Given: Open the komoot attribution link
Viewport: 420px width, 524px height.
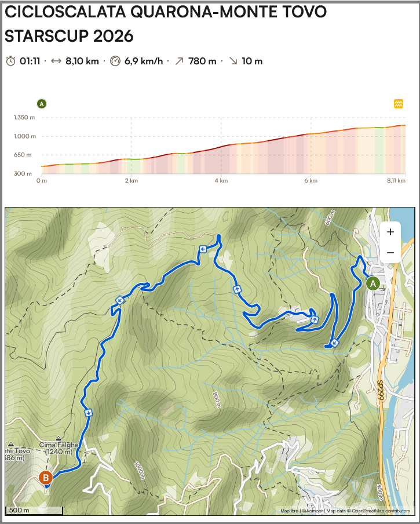Looking at the screenshot, I should click(313, 511).
